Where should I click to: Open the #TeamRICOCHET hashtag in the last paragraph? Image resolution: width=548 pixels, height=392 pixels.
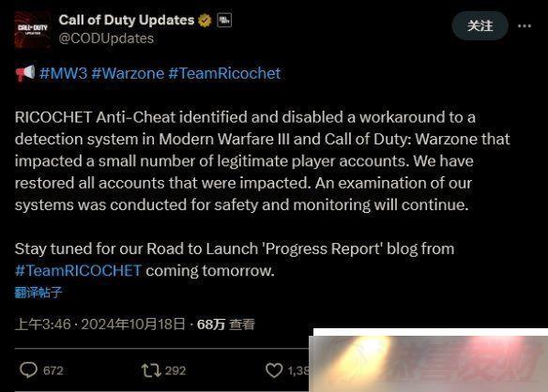point(78,271)
